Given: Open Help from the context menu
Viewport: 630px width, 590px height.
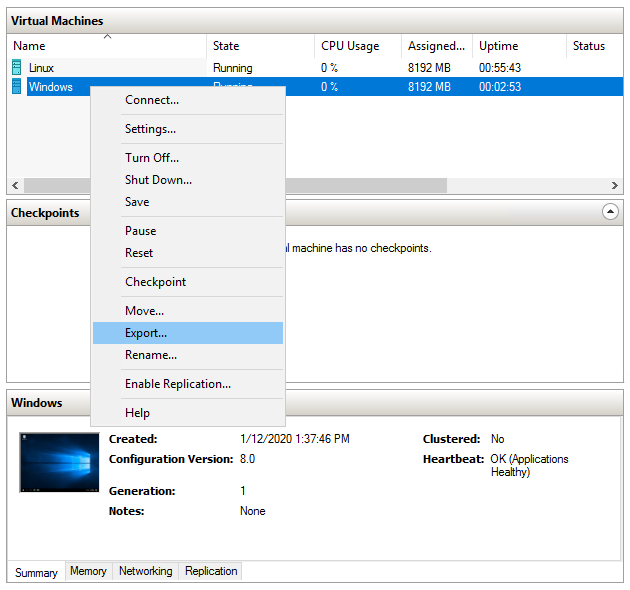Looking at the screenshot, I should click(x=188, y=413).
